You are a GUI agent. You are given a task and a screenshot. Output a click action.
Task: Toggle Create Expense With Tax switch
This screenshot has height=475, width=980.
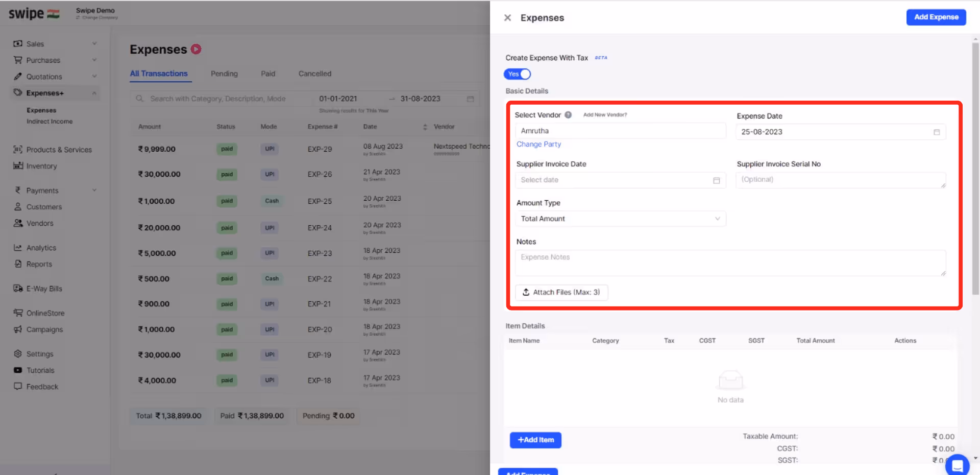click(518, 74)
